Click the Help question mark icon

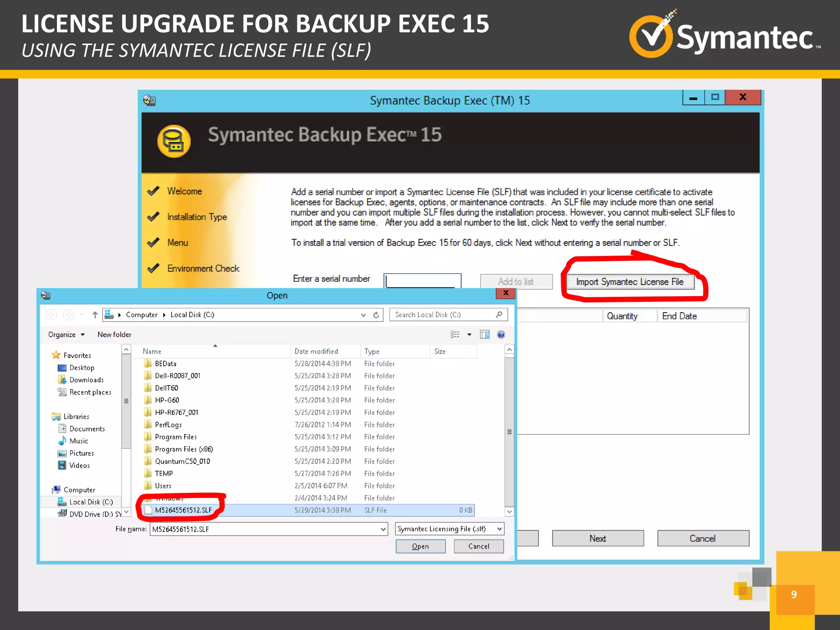coord(501,335)
